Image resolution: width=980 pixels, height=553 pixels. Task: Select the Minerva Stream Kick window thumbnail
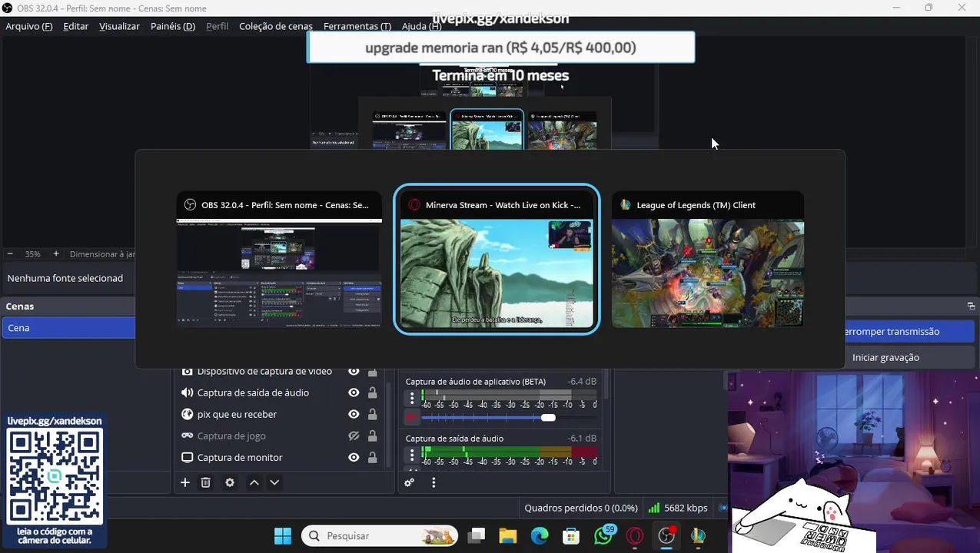[497, 260]
